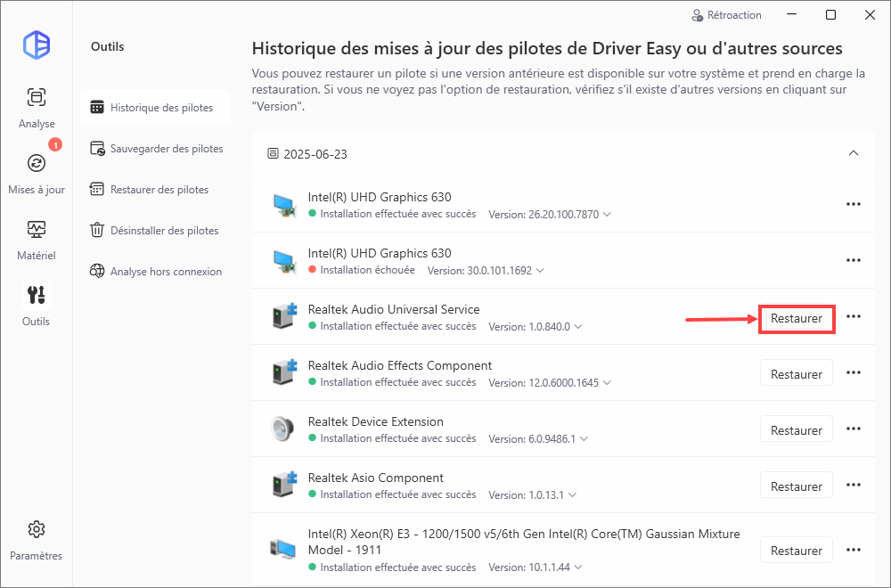The width and height of the screenshot is (891, 588).
Task: Click the Realtek Asio Component name
Action: tap(376, 478)
